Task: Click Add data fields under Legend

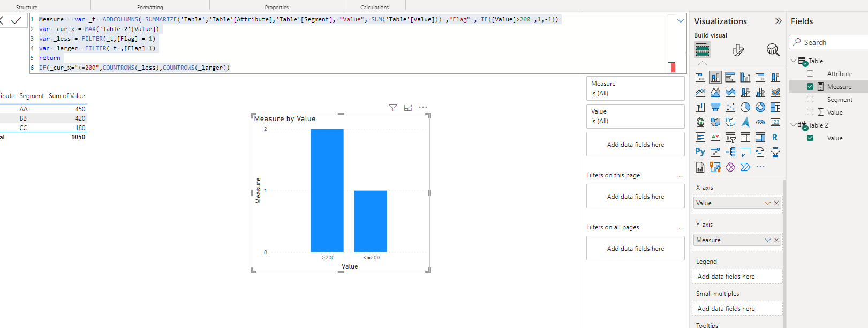Action: [738, 277]
